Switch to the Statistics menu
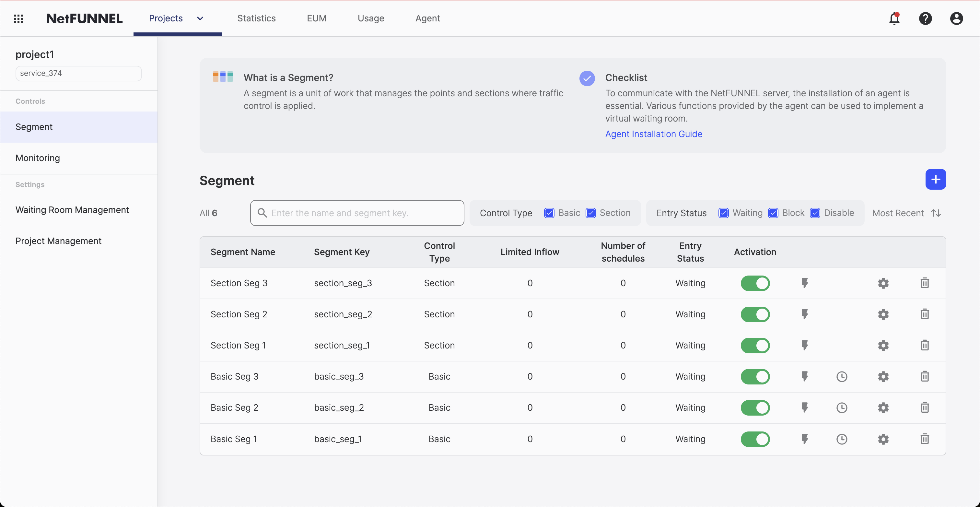This screenshot has width=980, height=507. (x=256, y=18)
